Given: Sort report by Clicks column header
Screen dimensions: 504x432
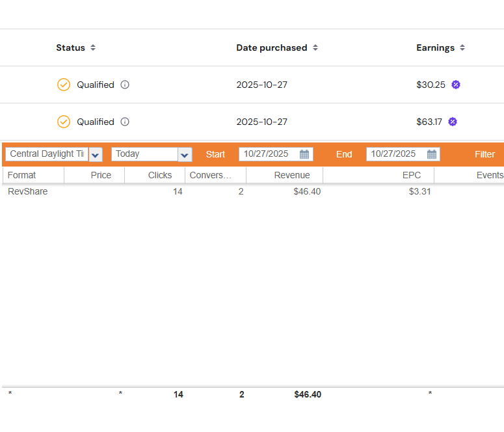Looking at the screenshot, I should (160, 175).
